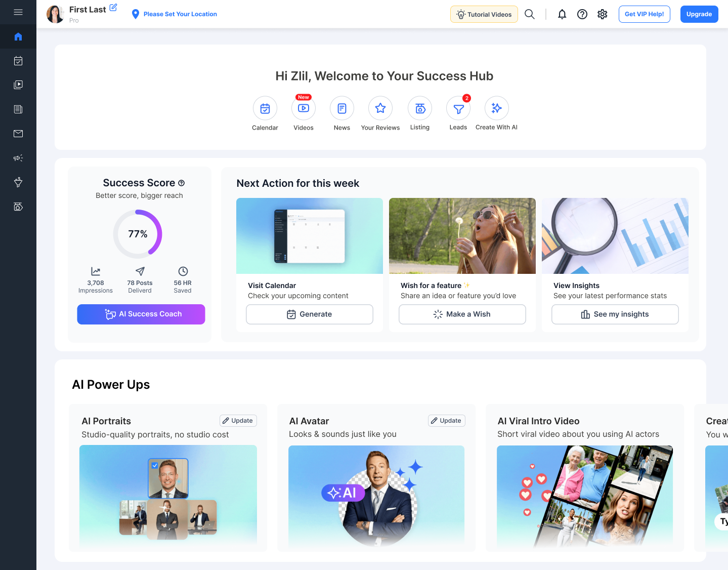
Task: Open the AI Viral Intro Video preview
Action: [x=585, y=496]
